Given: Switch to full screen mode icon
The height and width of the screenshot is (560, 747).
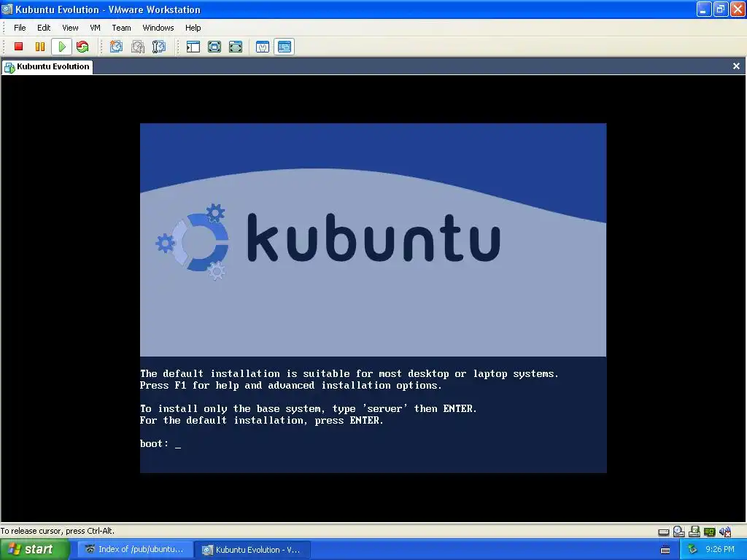Looking at the screenshot, I should click(214, 47).
